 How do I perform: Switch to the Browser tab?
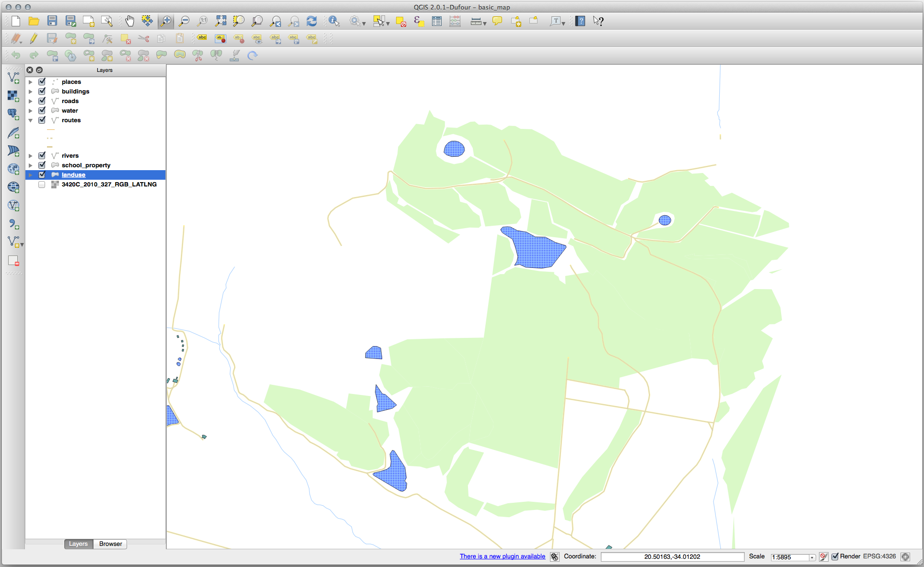click(110, 544)
